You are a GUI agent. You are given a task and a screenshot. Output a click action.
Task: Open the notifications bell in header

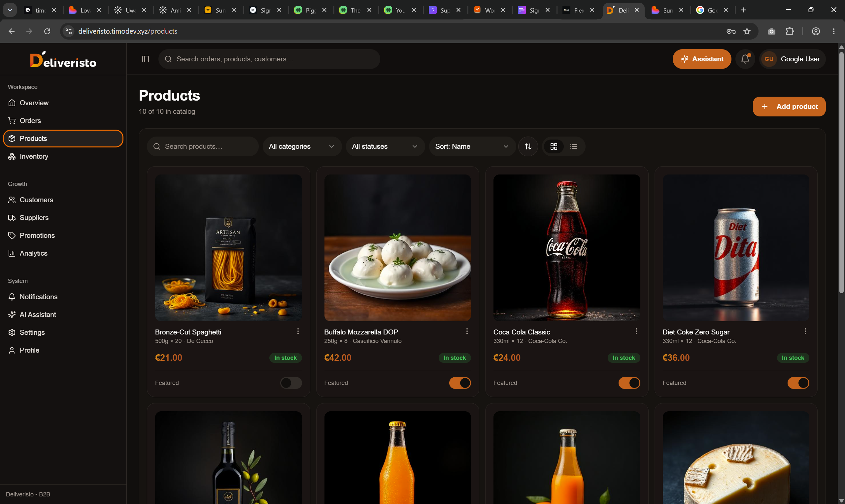745,59
